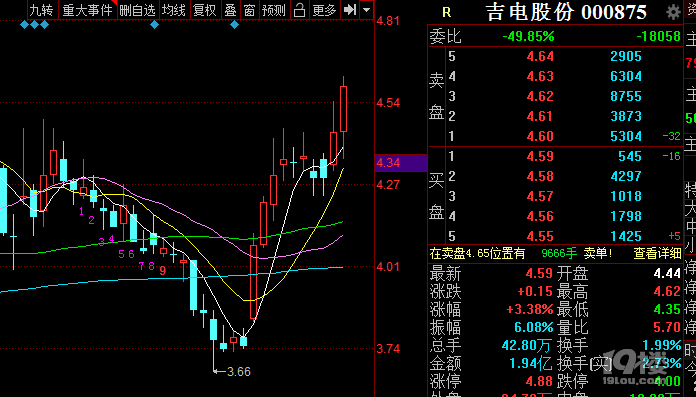Open the 重大事件 events menu
The width and height of the screenshot is (696, 397).
pyautogui.click(x=87, y=10)
